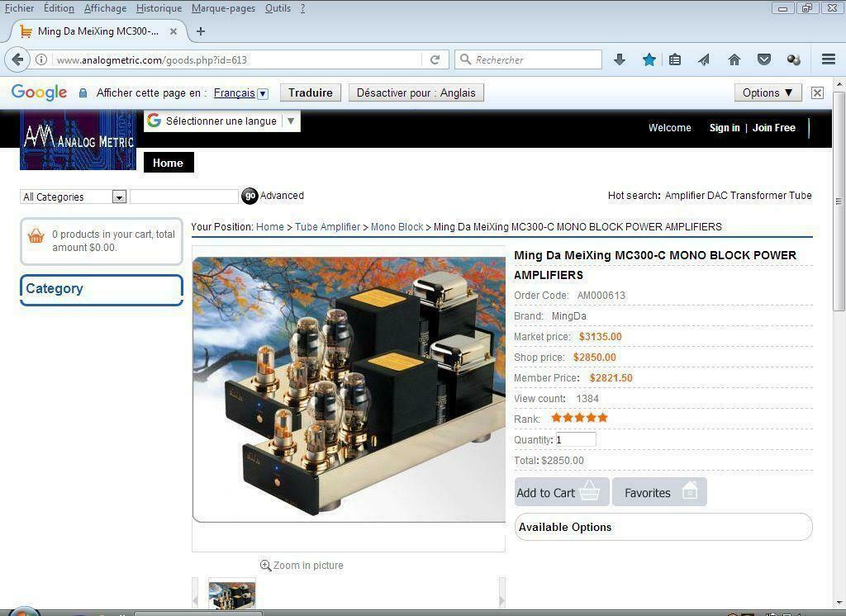
Task: Click the shopping basket cart icon
Action: click(36, 235)
